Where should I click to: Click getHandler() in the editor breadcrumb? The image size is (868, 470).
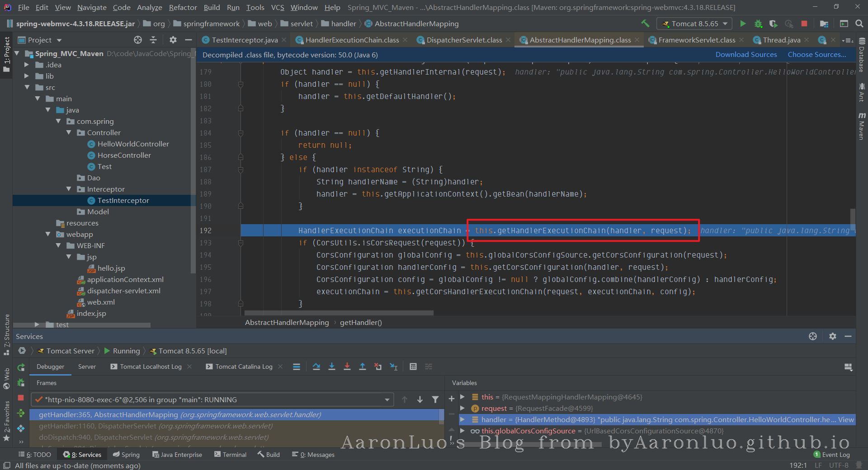(x=361, y=322)
